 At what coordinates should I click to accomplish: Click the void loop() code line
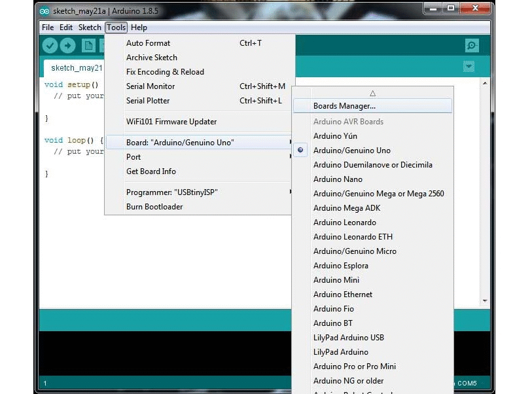(x=74, y=140)
